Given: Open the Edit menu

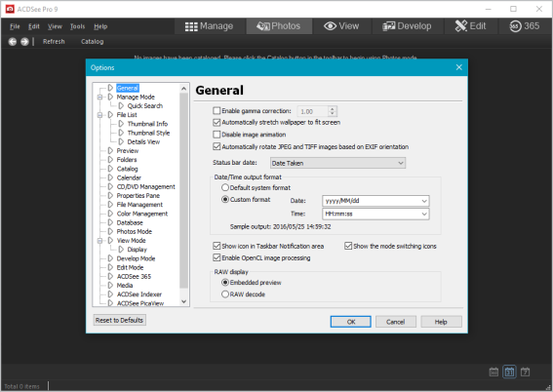Looking at the screenshot, I should [x=34, y=26].
